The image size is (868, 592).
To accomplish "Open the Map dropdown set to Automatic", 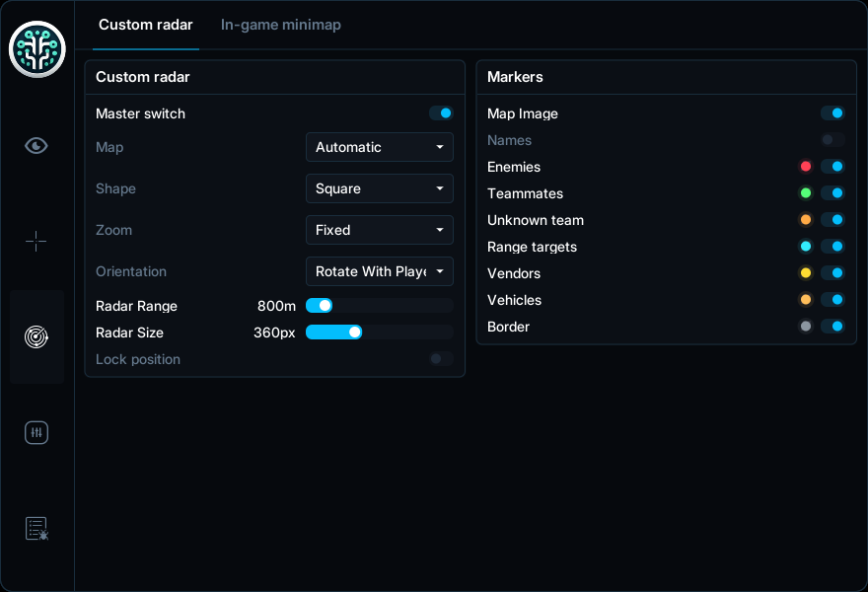I will click(380, 147).
